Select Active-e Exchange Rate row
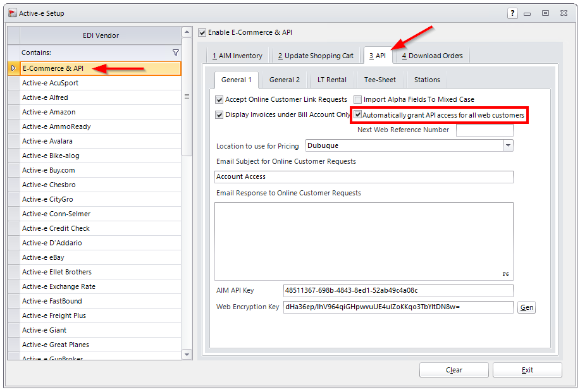 click(x=100, y=286)
